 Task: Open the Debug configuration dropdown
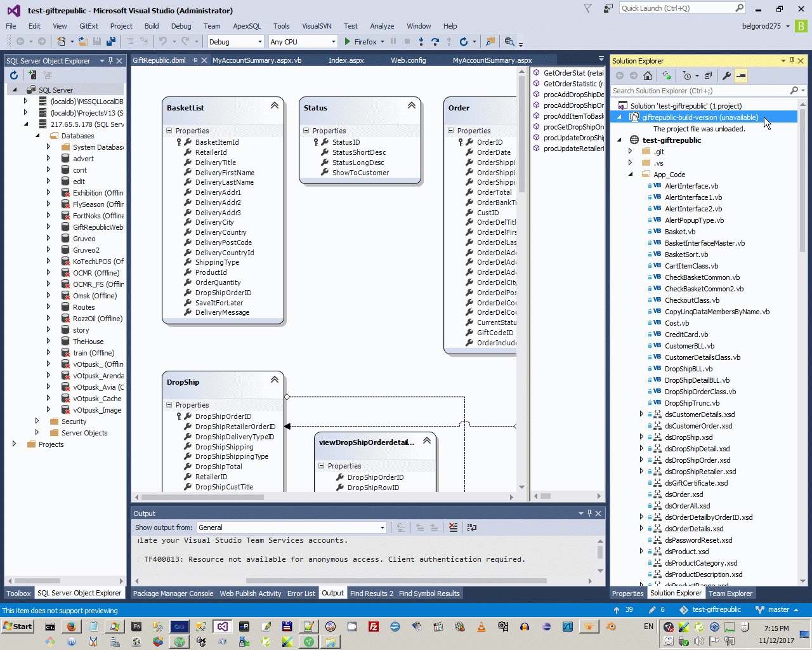[259, 42]
